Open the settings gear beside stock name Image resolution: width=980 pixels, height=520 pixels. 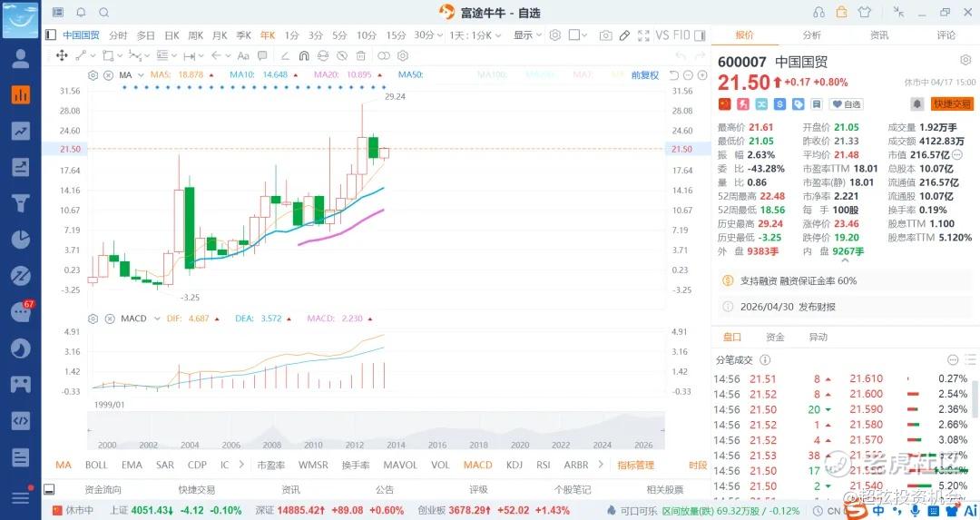tap(965, 62)
